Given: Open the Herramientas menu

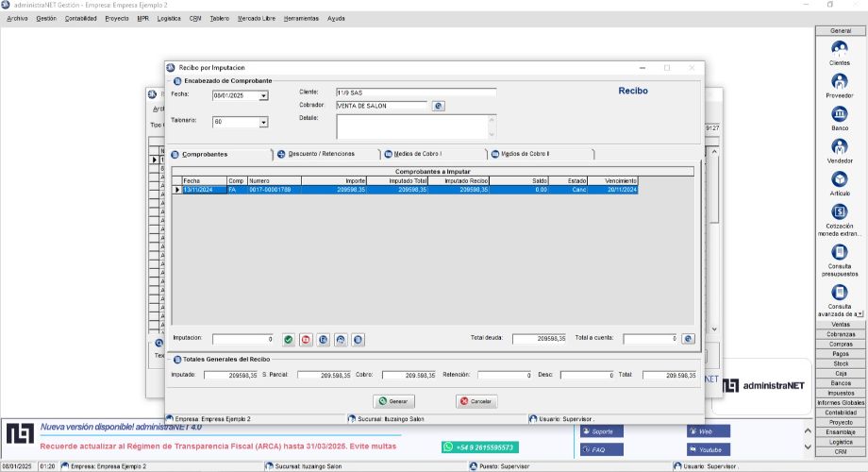Looking at the screenshot, I should pos(301,18).
